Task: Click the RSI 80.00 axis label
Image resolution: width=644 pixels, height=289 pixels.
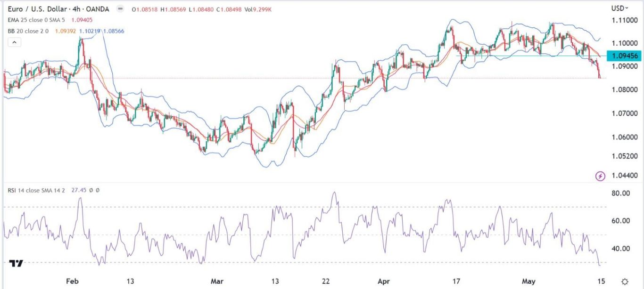Action: pyautogui.click(x=621, y=193)
